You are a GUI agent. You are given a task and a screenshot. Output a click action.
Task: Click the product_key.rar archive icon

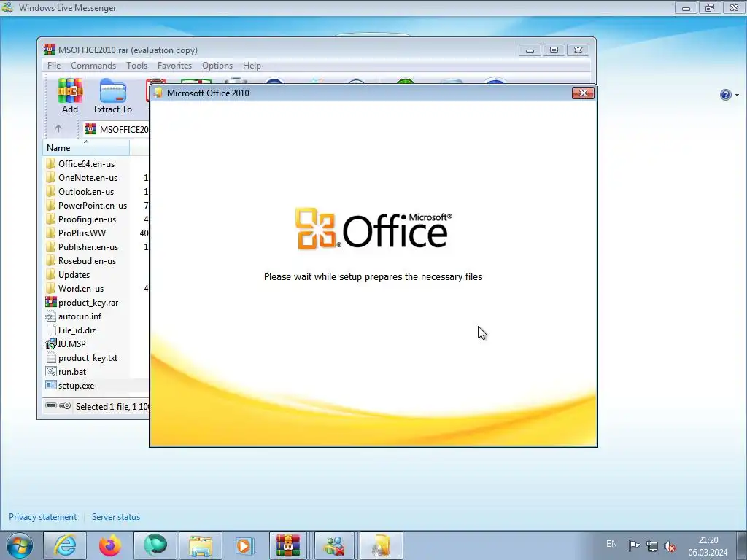tap(50, 302)
